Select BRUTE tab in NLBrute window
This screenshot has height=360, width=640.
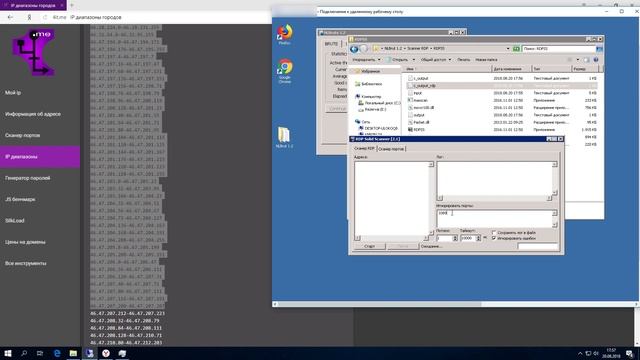click(331, 44)
